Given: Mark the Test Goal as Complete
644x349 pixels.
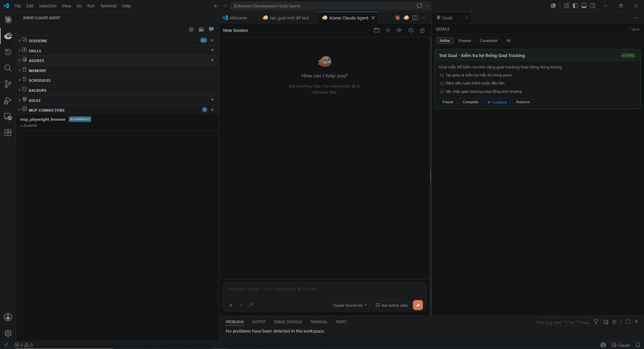Looking at the screenshot, I should point(470,102).
